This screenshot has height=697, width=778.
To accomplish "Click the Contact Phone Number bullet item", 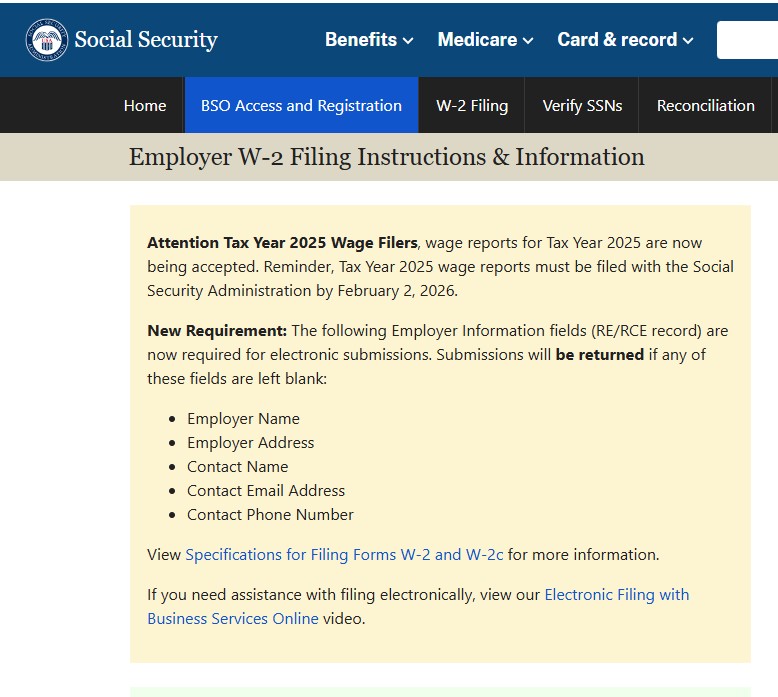I will tap(270, 514).
